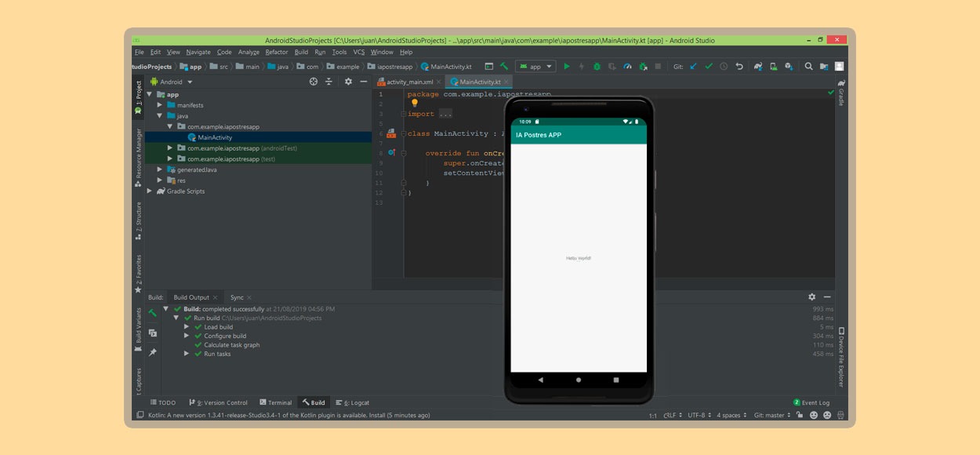Click the terminal window icon before hammer

[x=489, y=67]
